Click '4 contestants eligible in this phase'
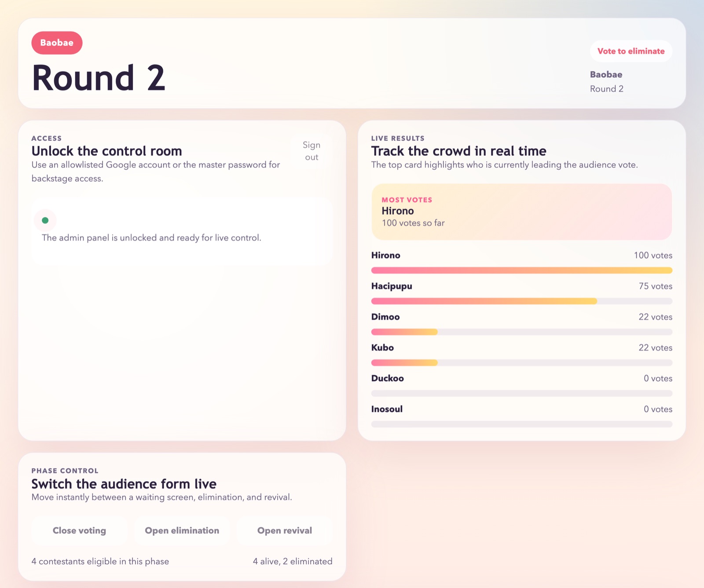This screenshot has width=704, height=588. [100, 561]
